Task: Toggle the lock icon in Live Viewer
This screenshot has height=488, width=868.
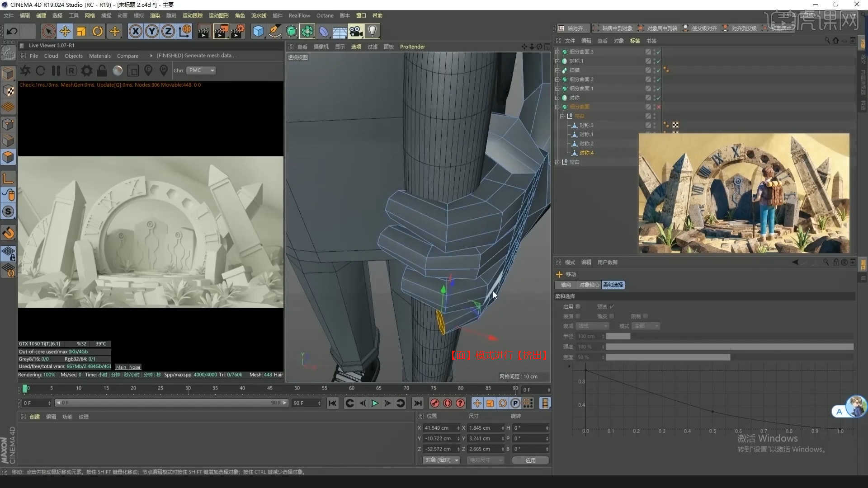Action: click(102, 70)
